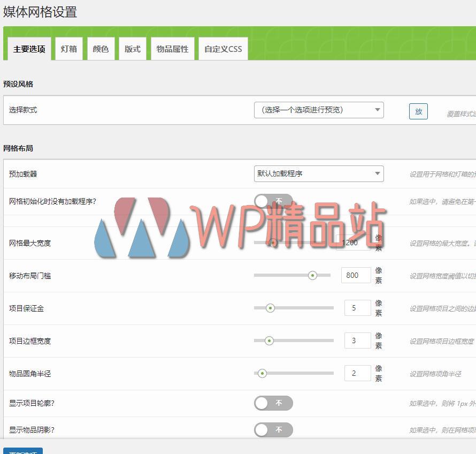This screenshot has height=454, width=476.
Task: Enable the 显示项目轮廓 option
Action: tap(273, 403)
